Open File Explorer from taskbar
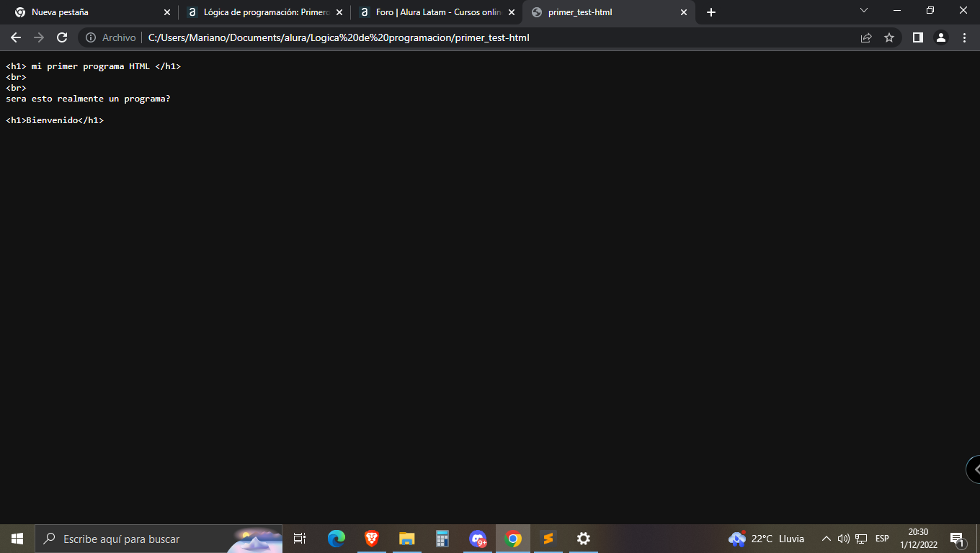 click(407, 539)
